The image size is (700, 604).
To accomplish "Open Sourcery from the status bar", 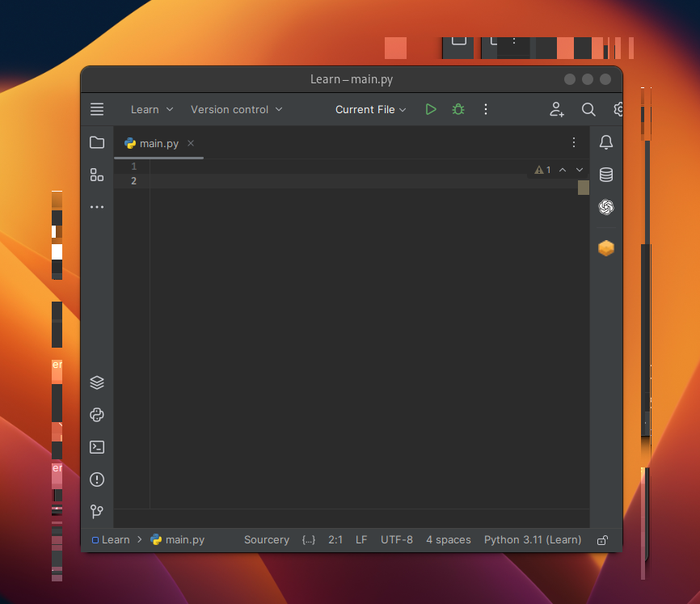I will [267, 539].
